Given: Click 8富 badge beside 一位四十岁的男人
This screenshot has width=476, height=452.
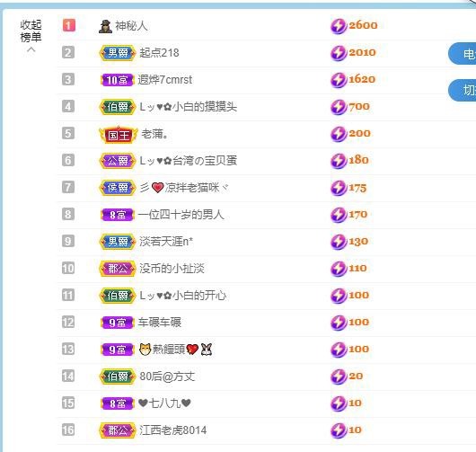Looking at the screenshot, I should pyautogui.click(x=117, y=215).
